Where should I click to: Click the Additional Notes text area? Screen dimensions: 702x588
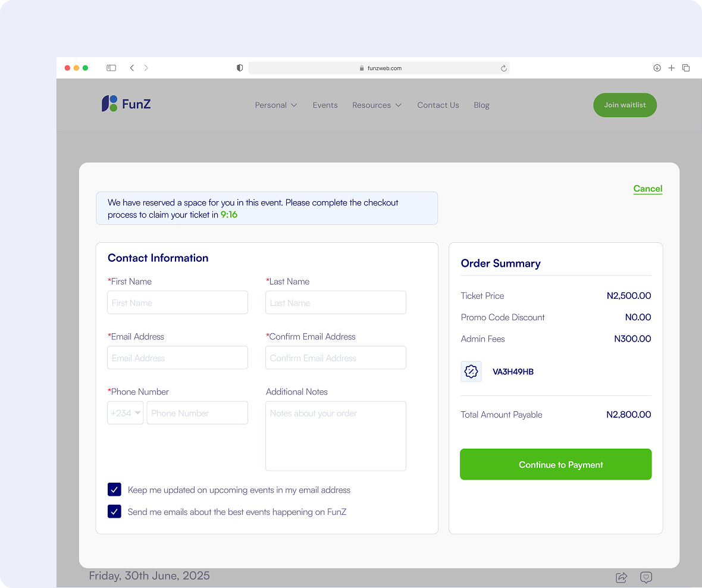pyautogui.click(x=336, y=436)
